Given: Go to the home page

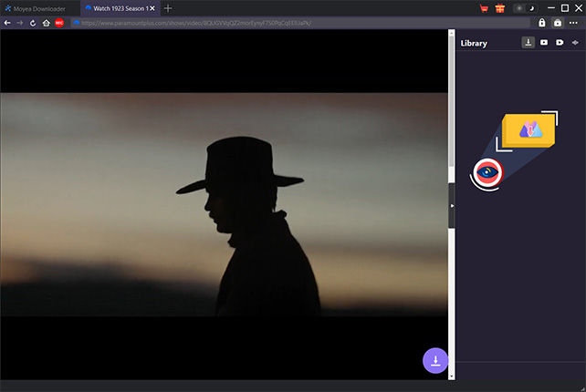Looking at the screenshot, I should (x=46, y=23).
